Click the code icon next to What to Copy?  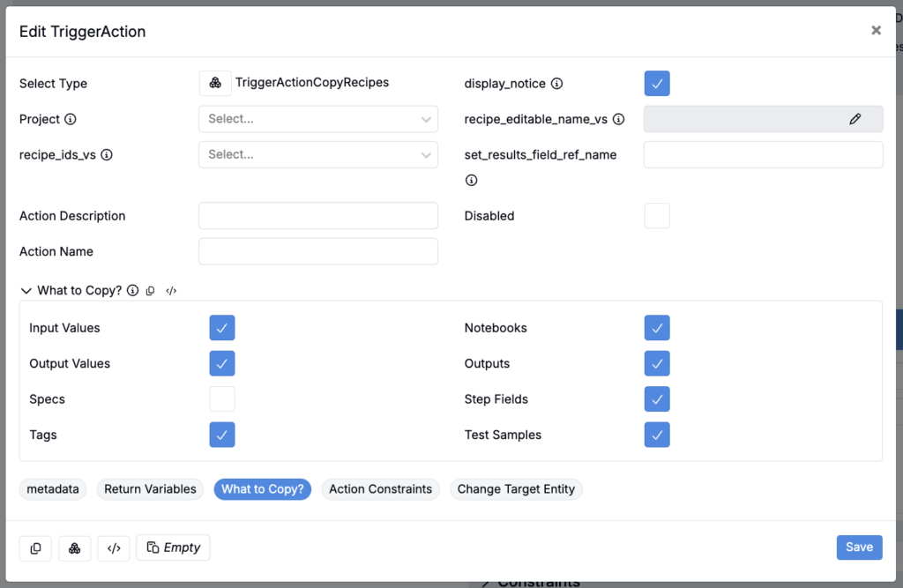click(172, 291)
